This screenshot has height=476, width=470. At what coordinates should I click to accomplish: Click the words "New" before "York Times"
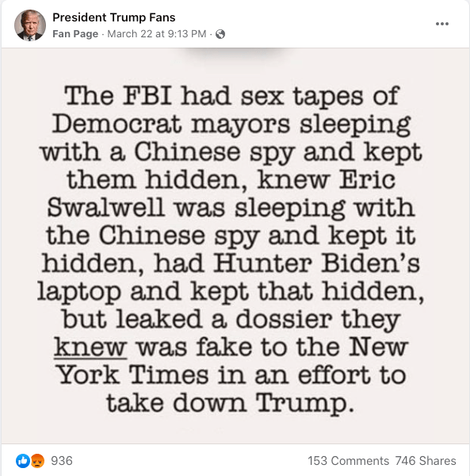tap(378, 347)
